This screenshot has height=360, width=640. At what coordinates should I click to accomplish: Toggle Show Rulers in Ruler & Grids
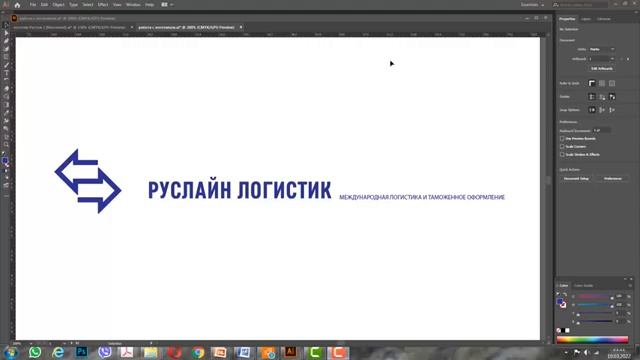592,83
